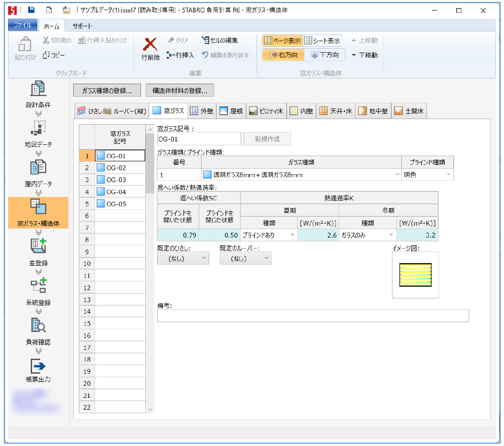Screen dimensions: 504x446
Task: Expand the 既定のひさし dropdown
Action: [x=183, y=258]
